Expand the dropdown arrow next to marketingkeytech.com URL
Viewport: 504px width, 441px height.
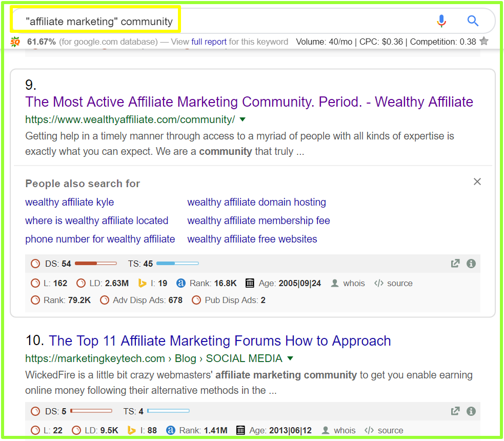[290, 358]
